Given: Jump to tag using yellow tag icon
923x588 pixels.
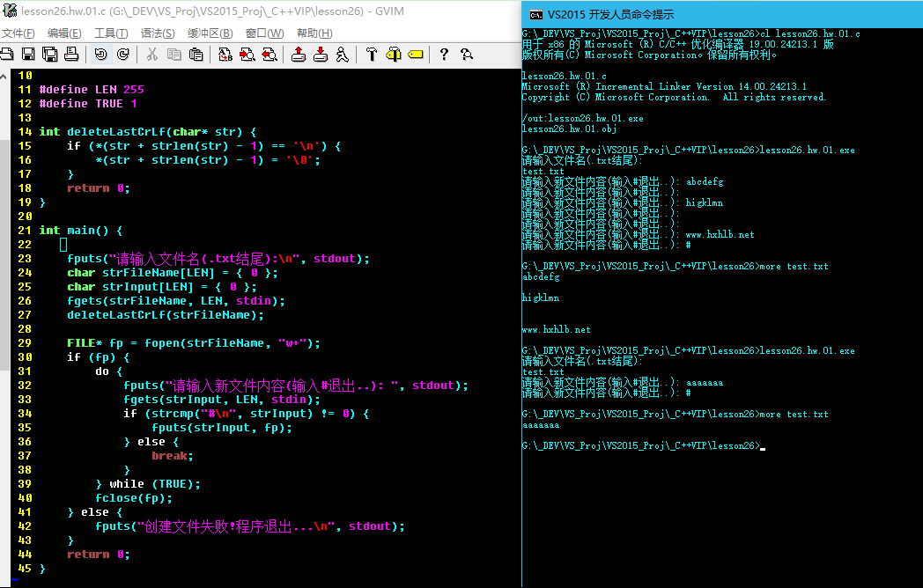Looking at the screenshot, I should pyautogui.click(x=415, y=55).
